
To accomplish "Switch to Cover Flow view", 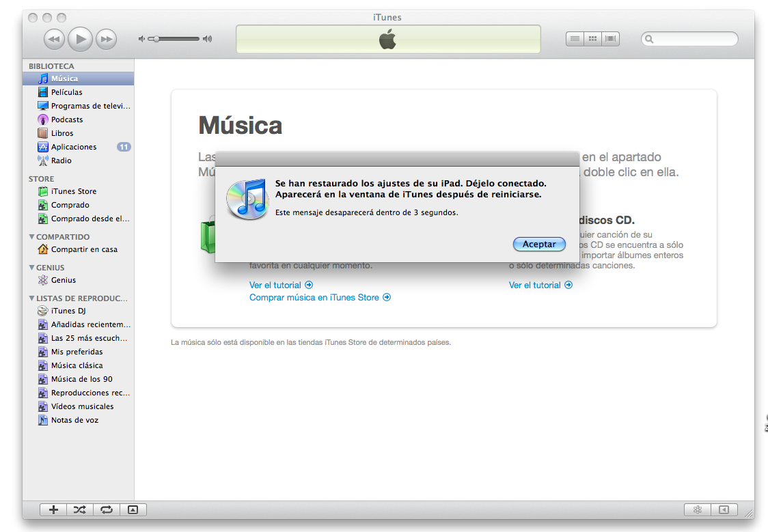I will (x=610, y=39).
